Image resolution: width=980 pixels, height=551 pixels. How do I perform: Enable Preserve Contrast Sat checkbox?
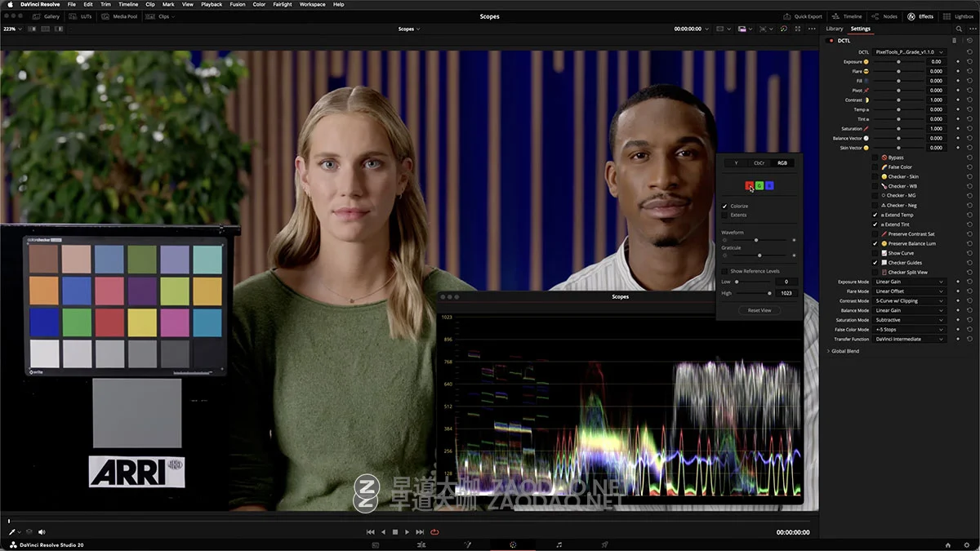(x=875, y=233)
